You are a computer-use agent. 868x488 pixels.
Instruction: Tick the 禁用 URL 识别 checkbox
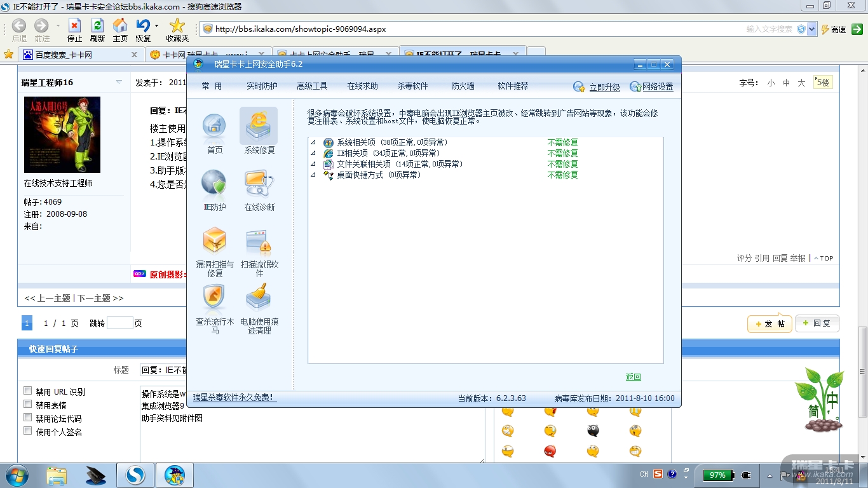(x=28, y=391)
